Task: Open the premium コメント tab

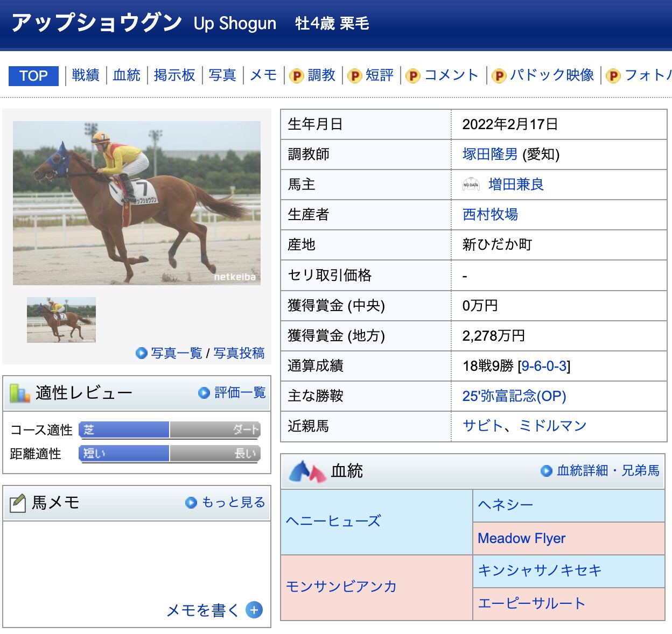Action: [451, 75]
